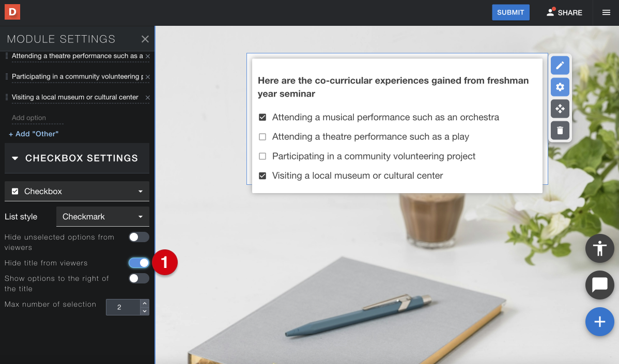Image resolution: width=619 pixels, height=364 pixels.
Task: Uncheck Visiting a local museum checkbox
Action: (x=262, y=176)
